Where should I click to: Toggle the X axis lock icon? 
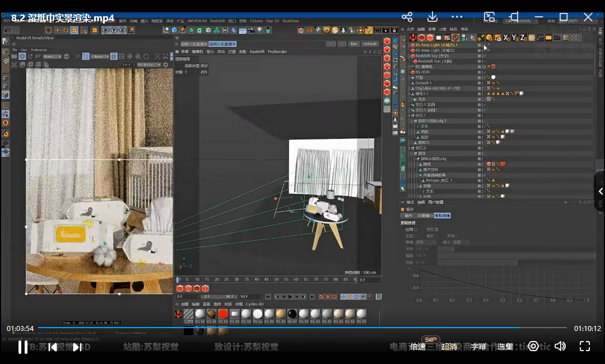point(105,30)
